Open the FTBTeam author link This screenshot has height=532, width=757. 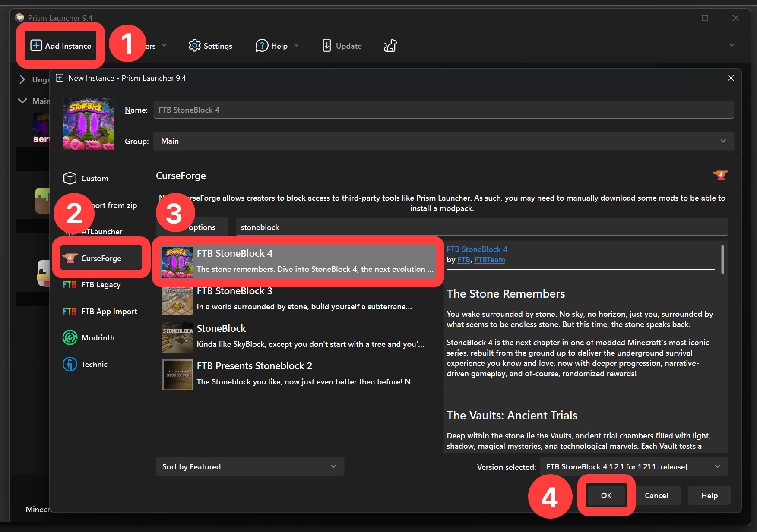point(489,260)
